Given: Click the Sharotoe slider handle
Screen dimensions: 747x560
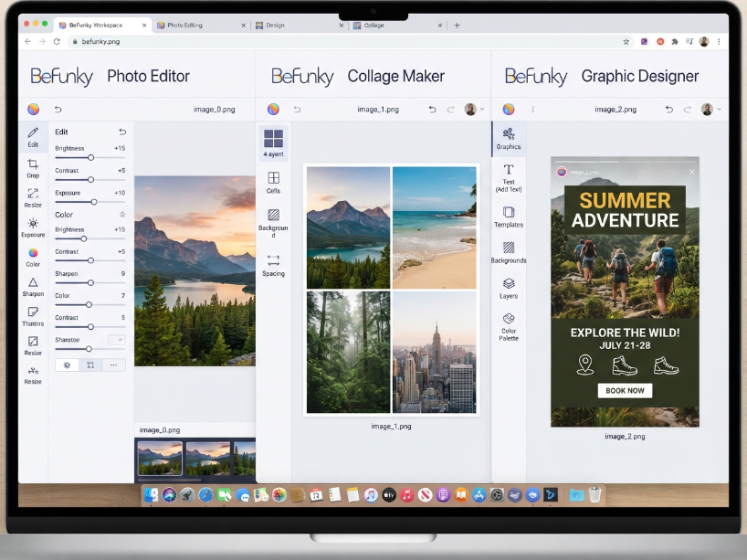Looking at the screenshot, I should pyautogui.click(x=89, y=349).
